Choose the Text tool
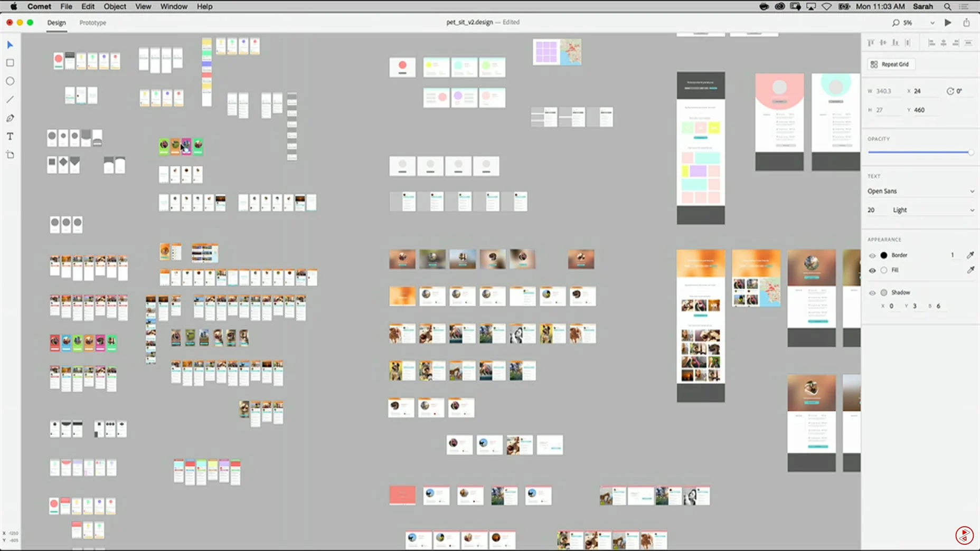This screenshot has width=980, height=551. pos(10,137)
